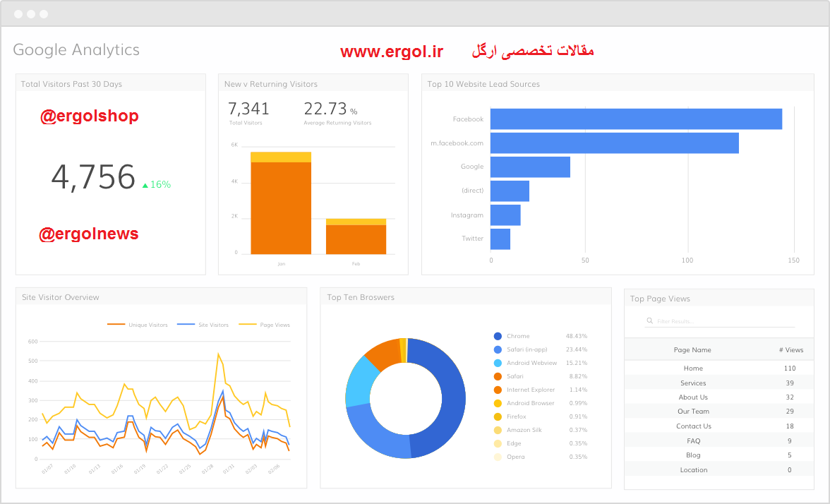Click the Internet Explorer legend dot

498,389
